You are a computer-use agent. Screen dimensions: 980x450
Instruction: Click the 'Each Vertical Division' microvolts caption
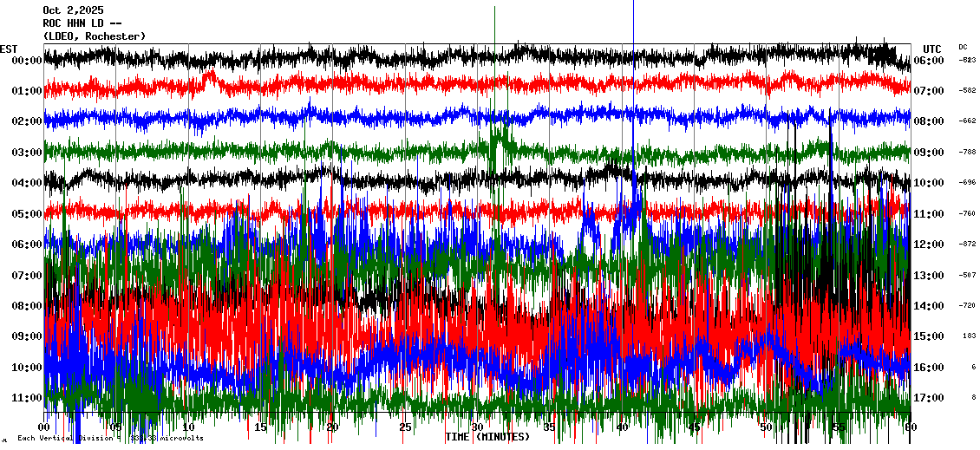110,438
